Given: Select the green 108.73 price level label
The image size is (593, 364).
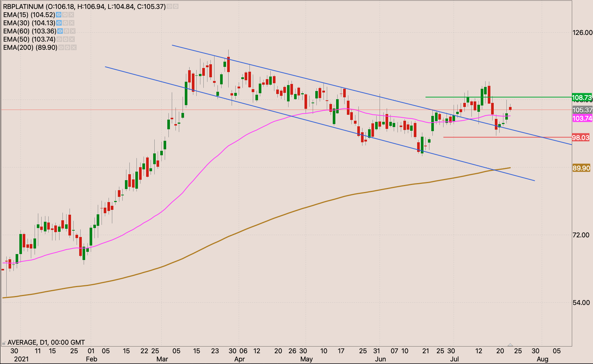Looking at the screenshot, I should click(582, 98).
